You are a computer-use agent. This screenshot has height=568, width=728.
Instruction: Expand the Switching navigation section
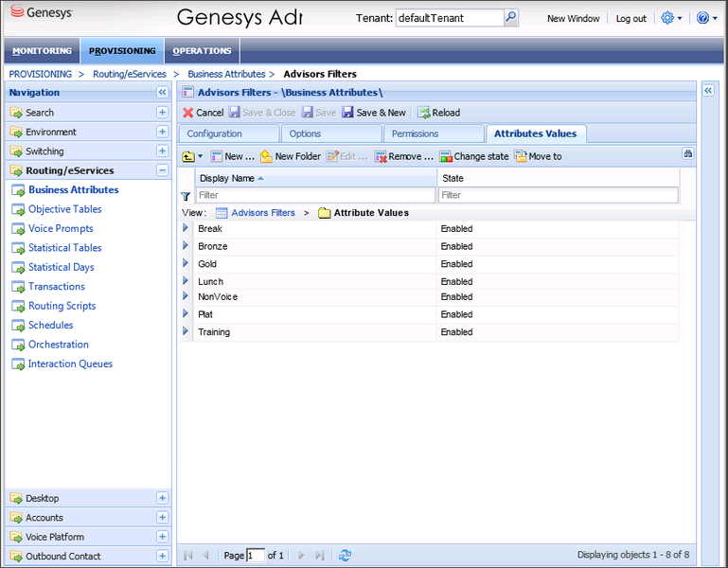162,151
